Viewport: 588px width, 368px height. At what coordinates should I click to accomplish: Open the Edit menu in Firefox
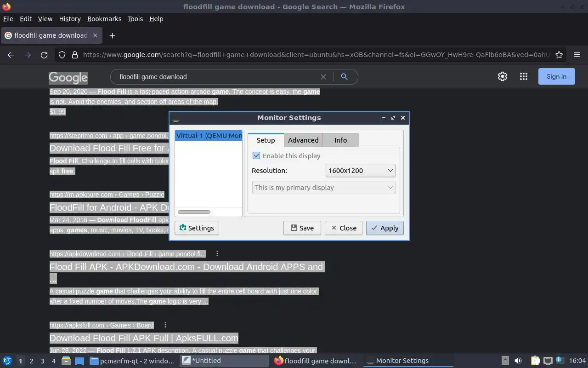pos(26,19)
